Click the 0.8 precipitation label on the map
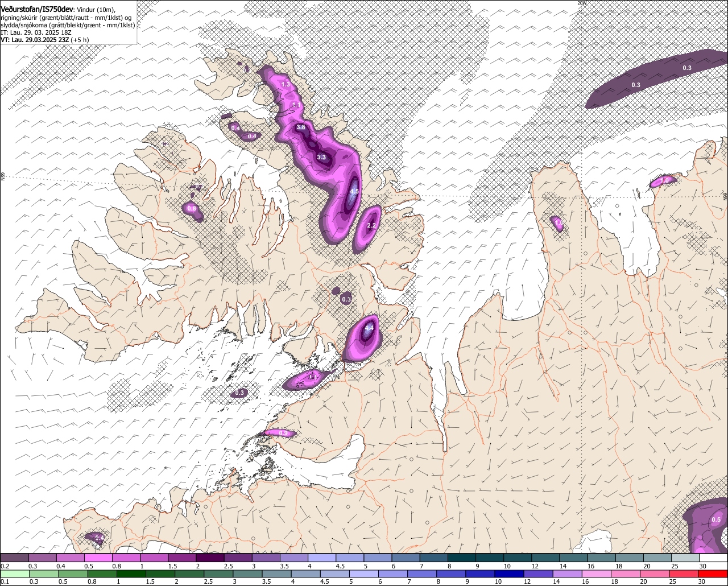728x586 pixels. pos(192,209)
